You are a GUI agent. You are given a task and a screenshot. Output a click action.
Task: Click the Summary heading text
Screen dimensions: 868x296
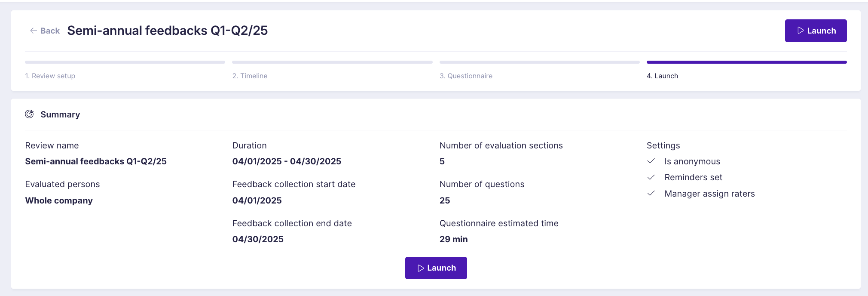60,114
